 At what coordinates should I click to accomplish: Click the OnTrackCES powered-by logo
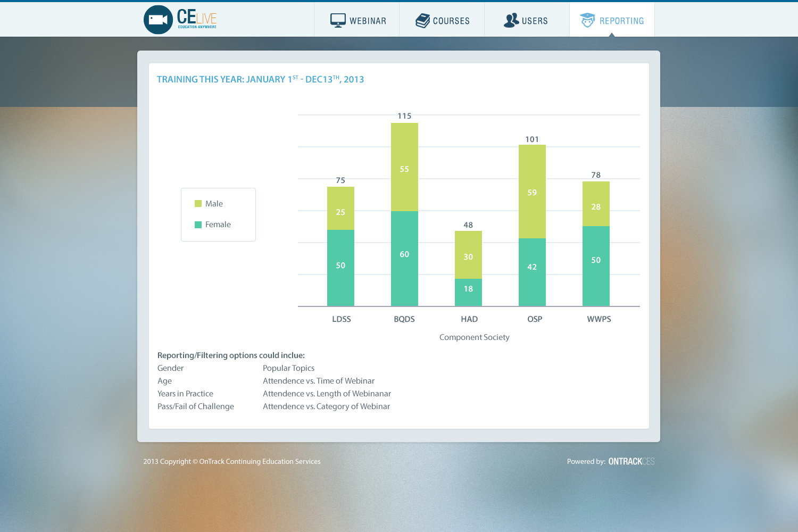click(631, 461)
